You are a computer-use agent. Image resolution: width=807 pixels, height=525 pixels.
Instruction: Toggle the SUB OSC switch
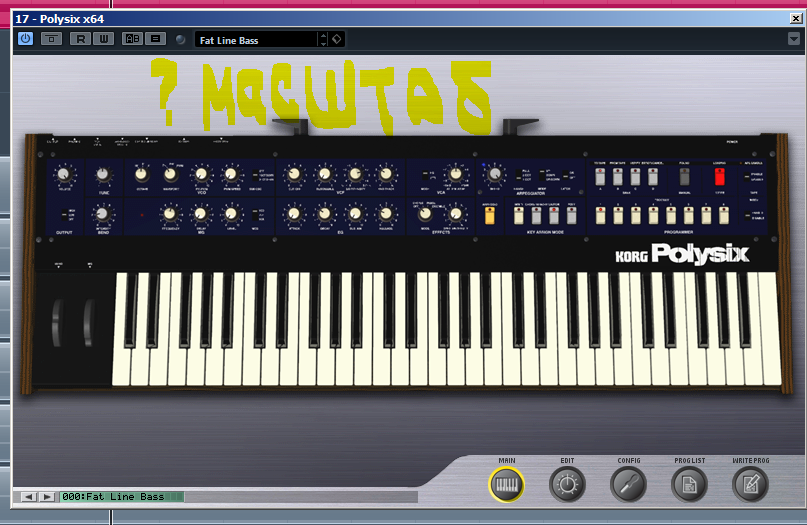point(255,176)
